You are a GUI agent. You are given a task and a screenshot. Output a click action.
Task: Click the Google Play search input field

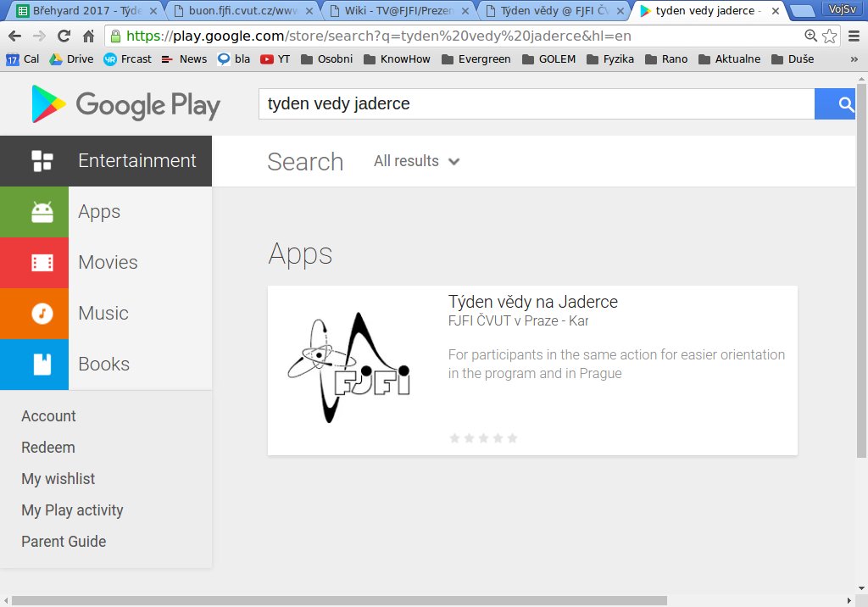(x=537, y=103)
